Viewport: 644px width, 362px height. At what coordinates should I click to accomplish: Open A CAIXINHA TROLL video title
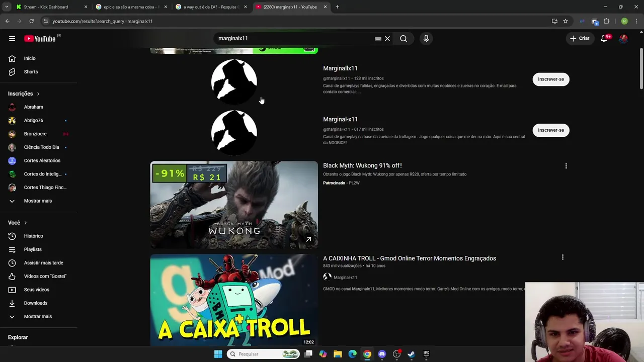(x=410, y=258)
